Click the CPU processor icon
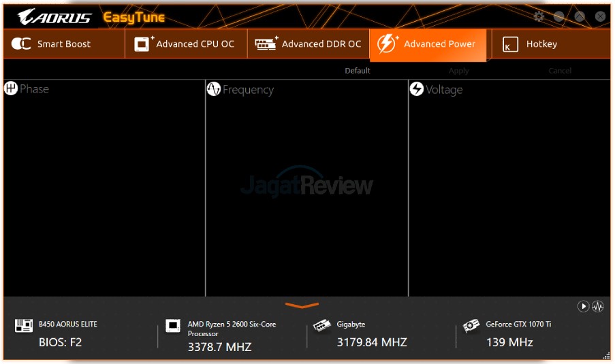 (172, 325)
